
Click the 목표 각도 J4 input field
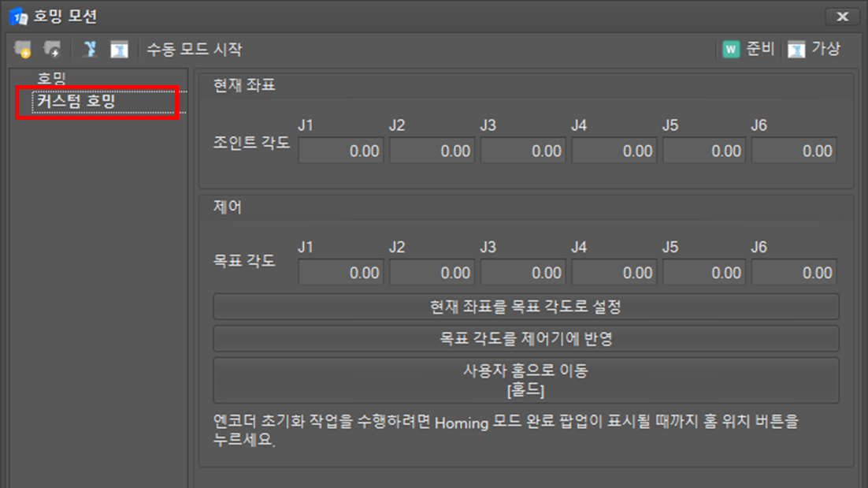coord(614,273)
